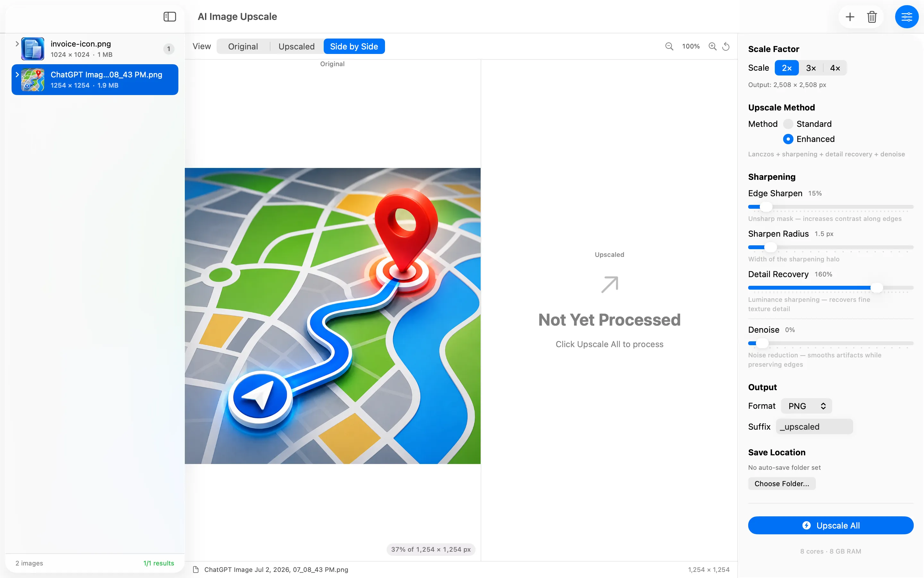Select the invoice-icon.png file name
Viewport: 924px width, 578px height.
[x=81, y=44]
